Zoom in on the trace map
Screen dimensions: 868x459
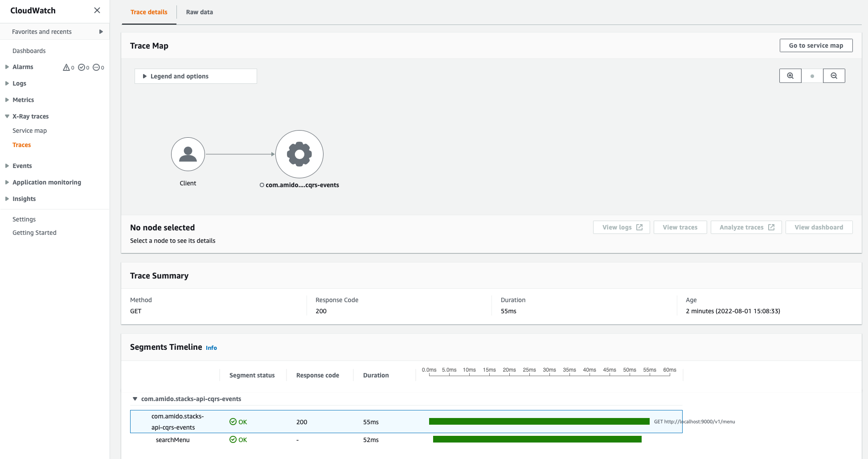[x=790, y=76]
